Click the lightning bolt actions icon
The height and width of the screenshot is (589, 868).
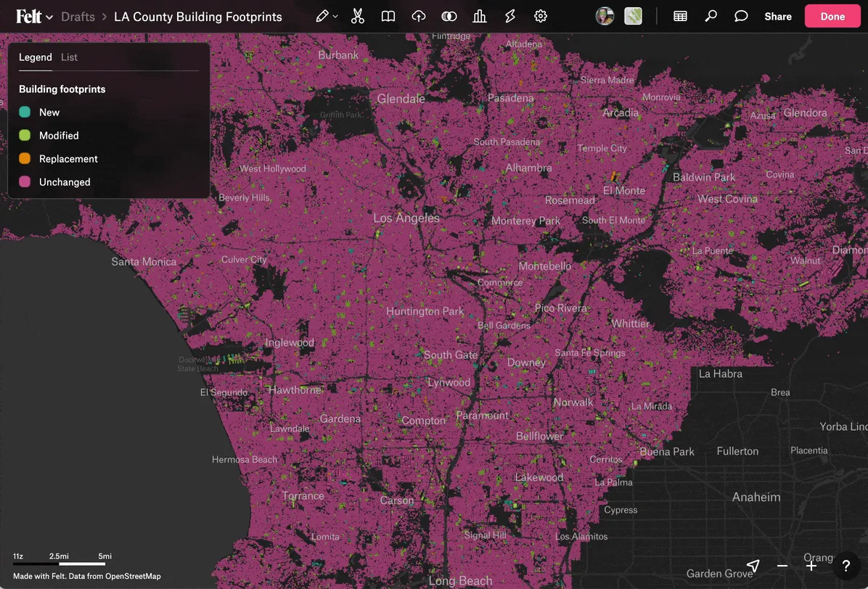pyautogui.click(x=509, y=16)
